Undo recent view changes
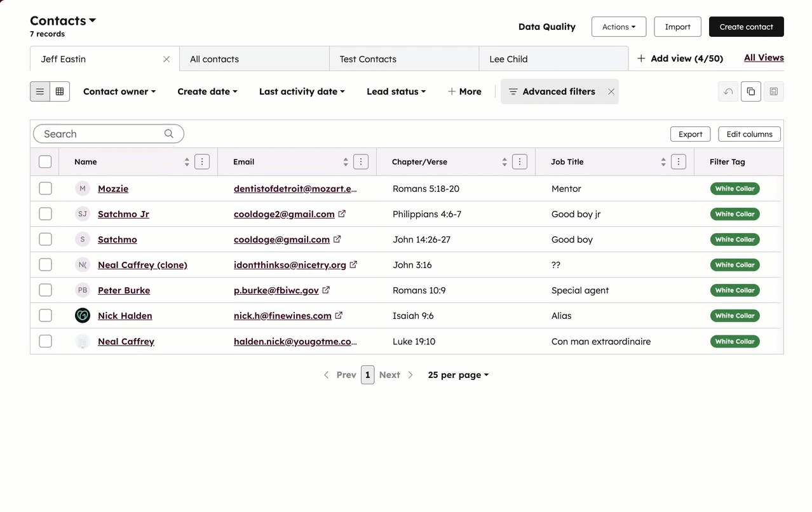Screen dimensions: 812x512 [727, 91]
